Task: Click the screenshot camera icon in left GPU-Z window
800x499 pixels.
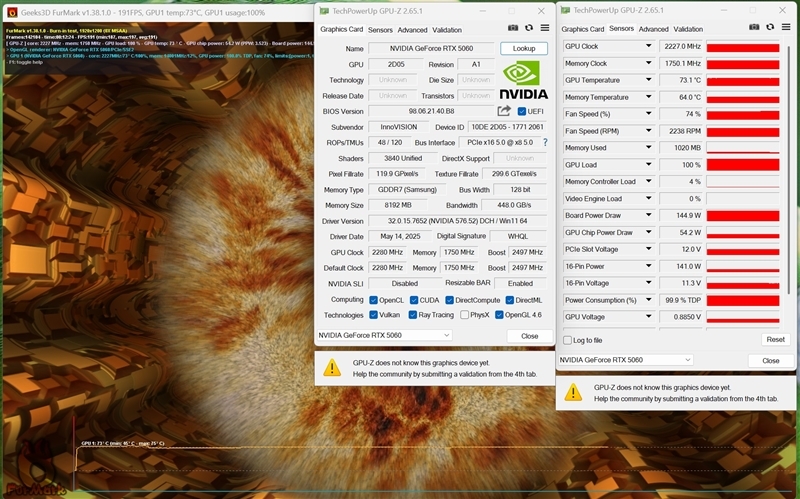Action: click(513, 28)
